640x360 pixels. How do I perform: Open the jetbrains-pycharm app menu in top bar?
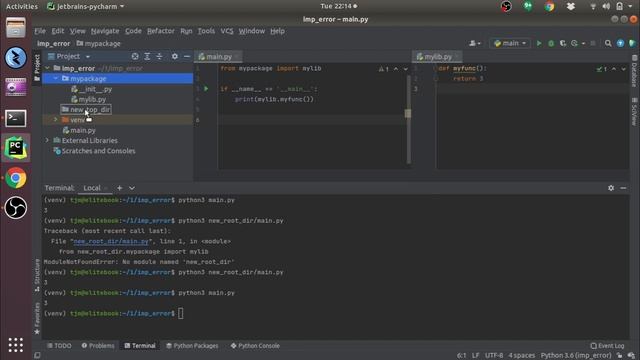pos(86,7)
